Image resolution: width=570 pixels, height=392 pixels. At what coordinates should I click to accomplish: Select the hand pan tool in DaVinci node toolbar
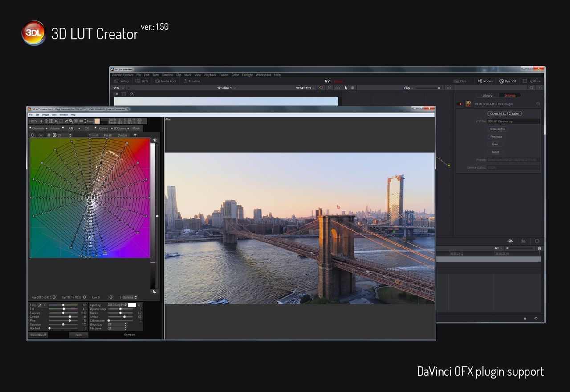[x=352, y=88]
